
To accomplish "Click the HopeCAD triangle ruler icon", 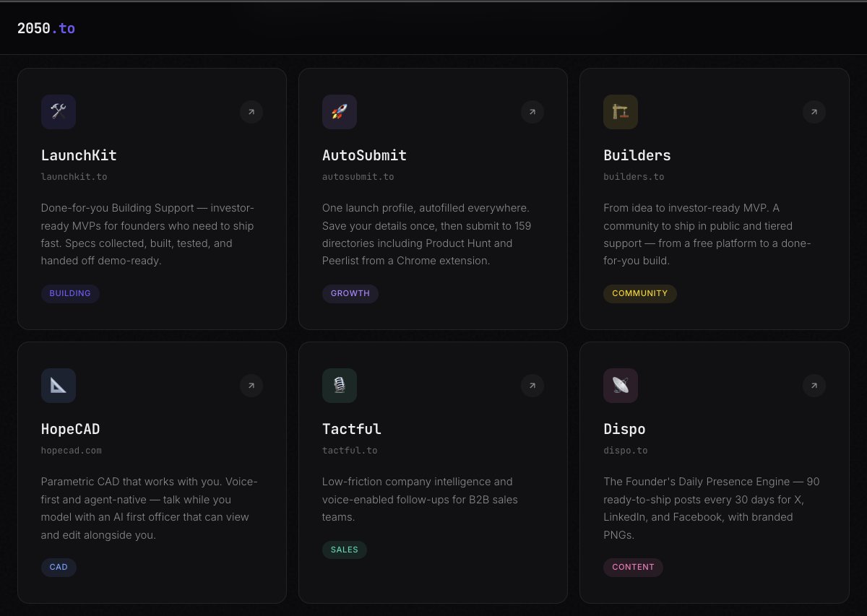I will (x=59, y=386).
